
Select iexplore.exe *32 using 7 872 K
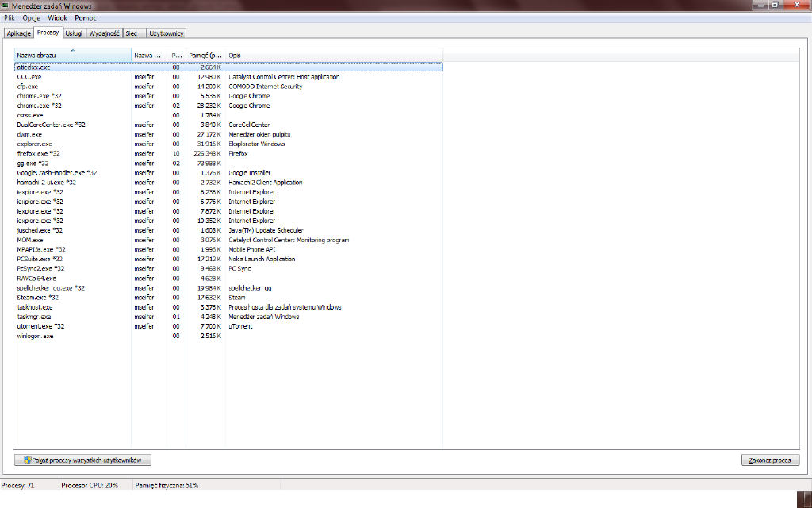click(228, 211)
